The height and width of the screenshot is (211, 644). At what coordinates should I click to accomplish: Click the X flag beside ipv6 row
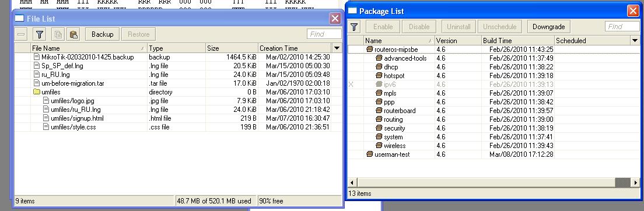click(351, 84)
